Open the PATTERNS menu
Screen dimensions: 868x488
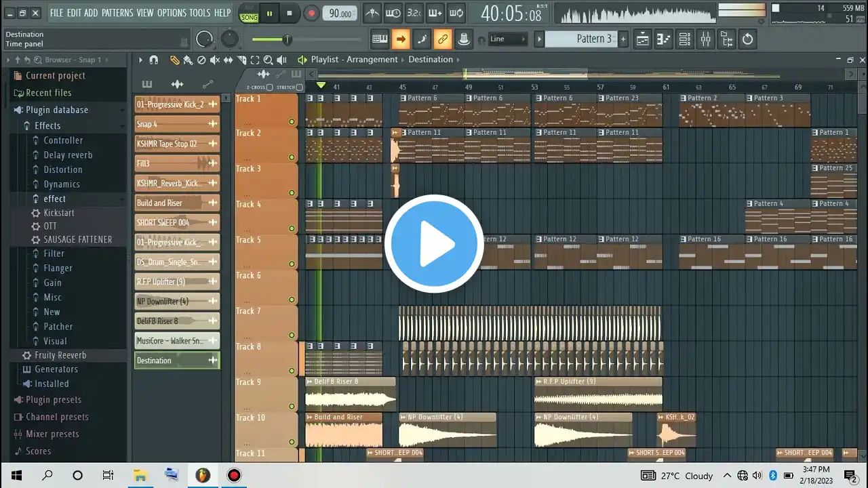click(x=117, y=13)
